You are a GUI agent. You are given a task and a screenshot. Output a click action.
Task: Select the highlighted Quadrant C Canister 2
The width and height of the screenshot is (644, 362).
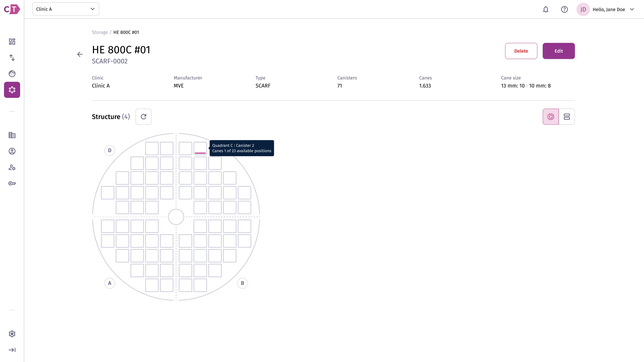coord(200,148)
